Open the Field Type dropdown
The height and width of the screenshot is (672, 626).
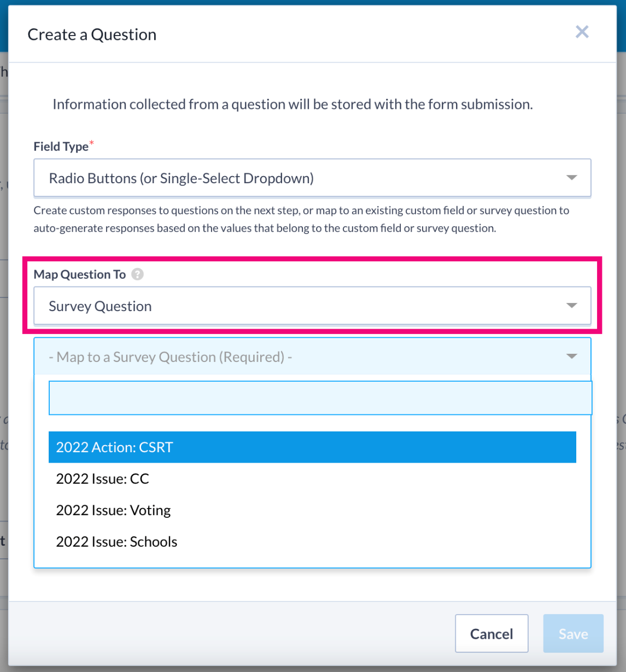point(312,178)
